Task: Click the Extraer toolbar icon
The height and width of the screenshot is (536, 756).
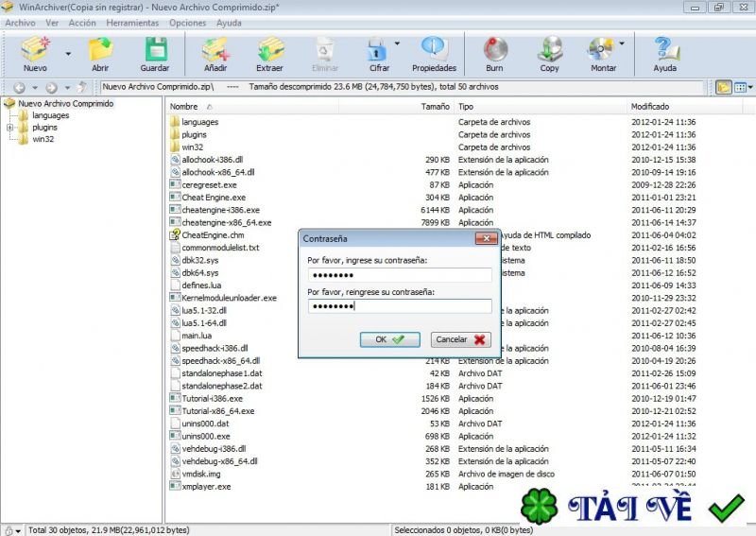Action: coord(270,49)
